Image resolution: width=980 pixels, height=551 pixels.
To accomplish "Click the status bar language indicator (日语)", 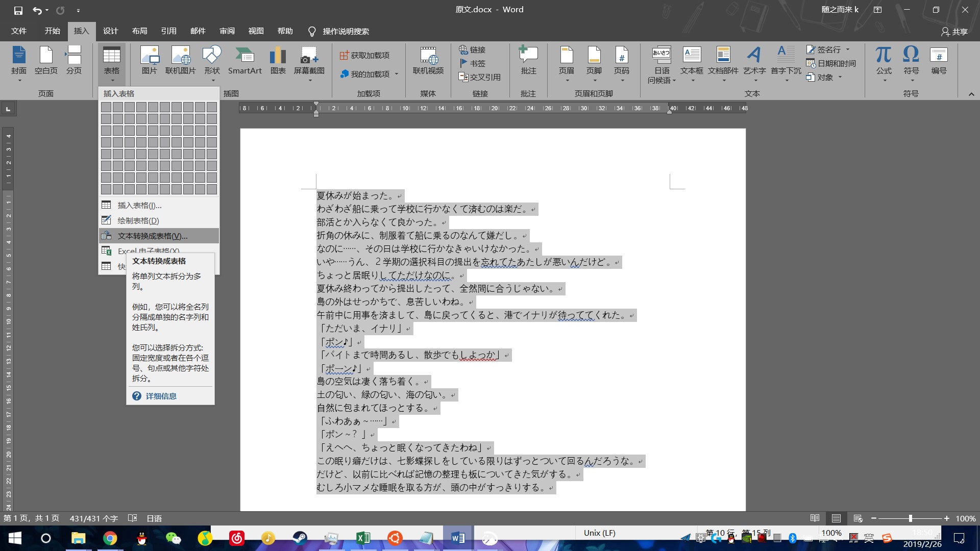I will point(154,518).
